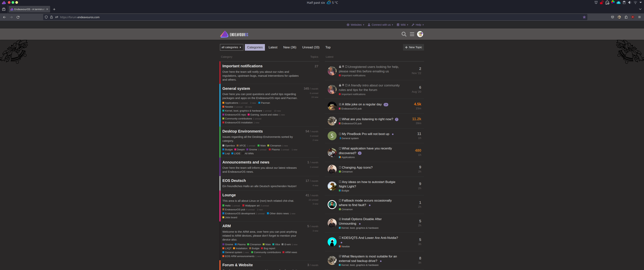Toggle checkbox for 'What are you listening to right now?'
The image size is (644, 270).
340,119
